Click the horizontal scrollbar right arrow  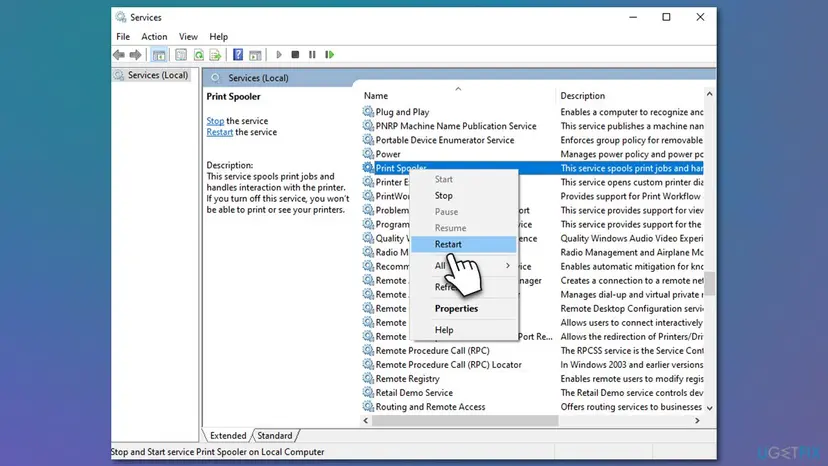click(x=697, y=421)
